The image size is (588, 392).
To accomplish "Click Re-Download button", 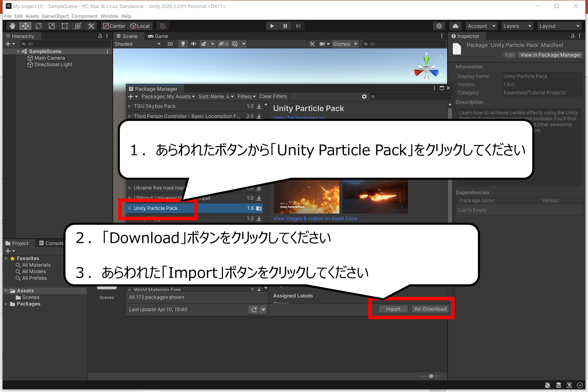I will pos(430,309).
